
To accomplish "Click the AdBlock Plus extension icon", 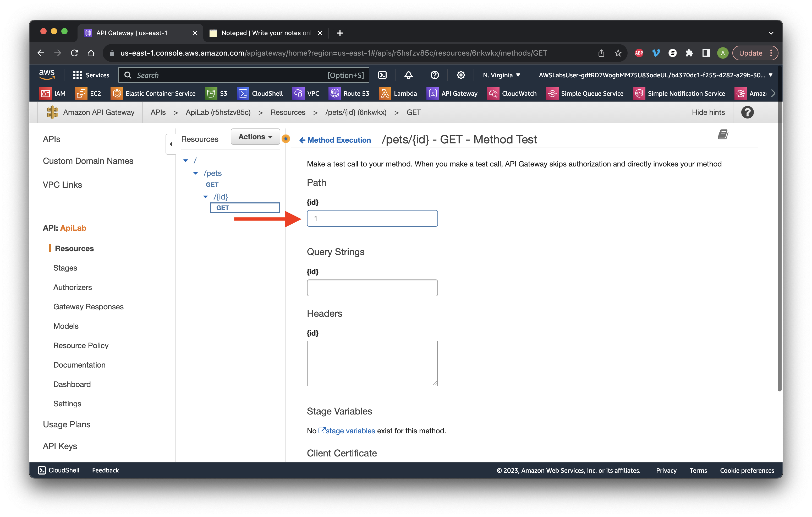I will [639, 53].
